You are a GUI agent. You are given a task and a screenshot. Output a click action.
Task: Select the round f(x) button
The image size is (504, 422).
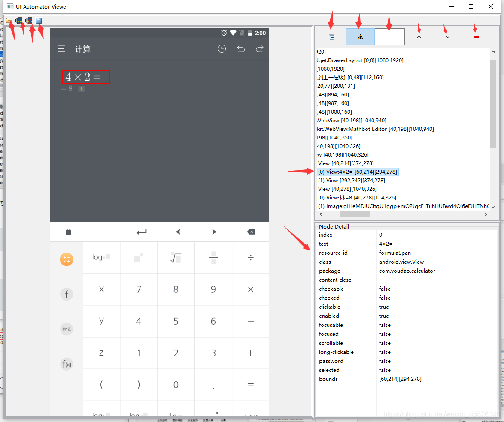point(67,364)
